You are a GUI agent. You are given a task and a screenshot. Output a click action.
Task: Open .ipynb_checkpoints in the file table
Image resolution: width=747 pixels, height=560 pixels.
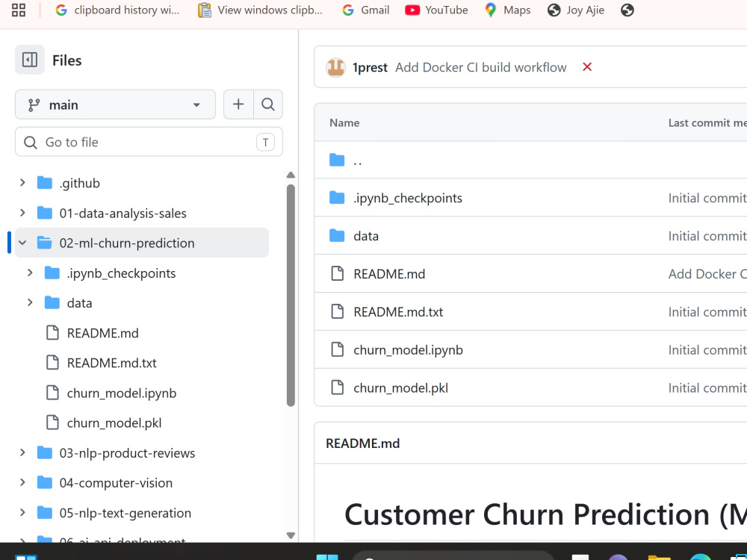(408, 198)
